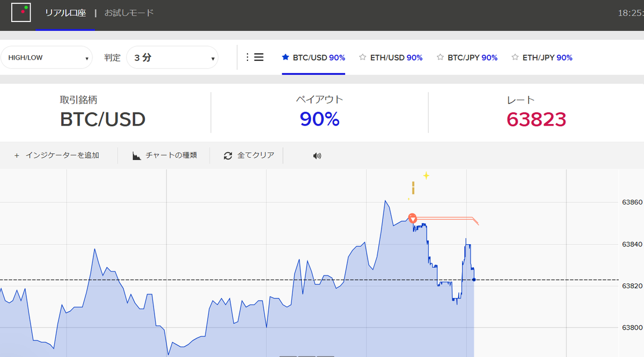Switch to リアル口座 tab
This screenshot has height=357, width=644.
pyautogui.click(x=65, y=13)
